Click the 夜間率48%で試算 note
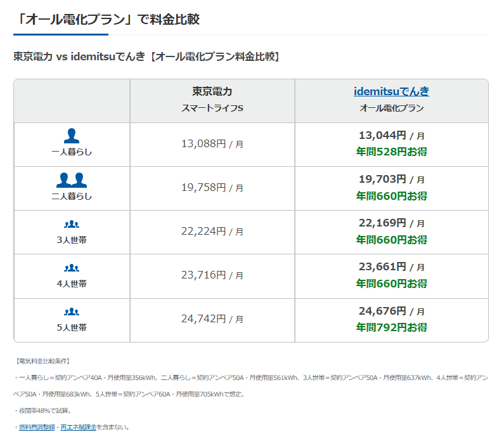 43,410
